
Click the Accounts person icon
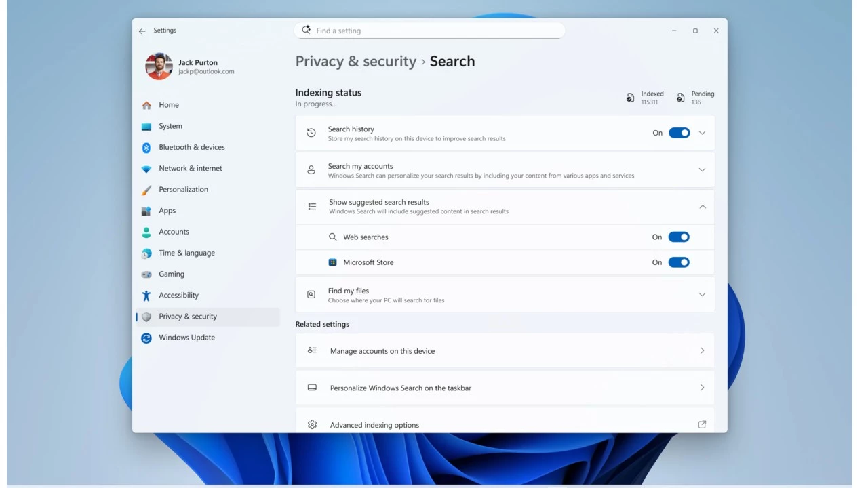click(146, 232)
